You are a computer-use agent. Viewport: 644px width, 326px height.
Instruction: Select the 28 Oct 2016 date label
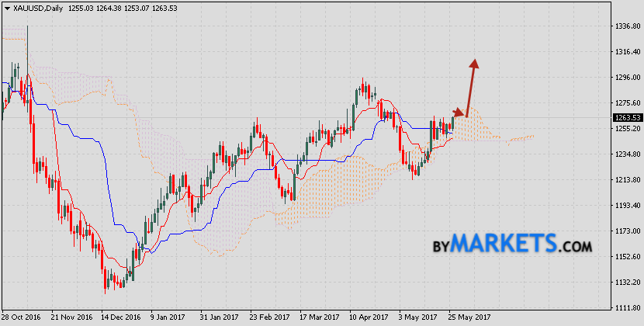point(21,317)
